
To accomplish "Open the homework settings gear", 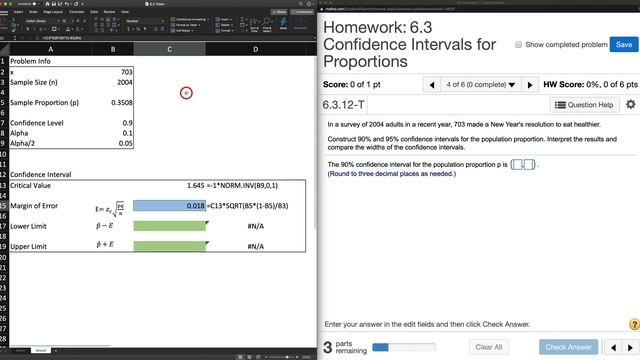I will (x=630, y=104).
